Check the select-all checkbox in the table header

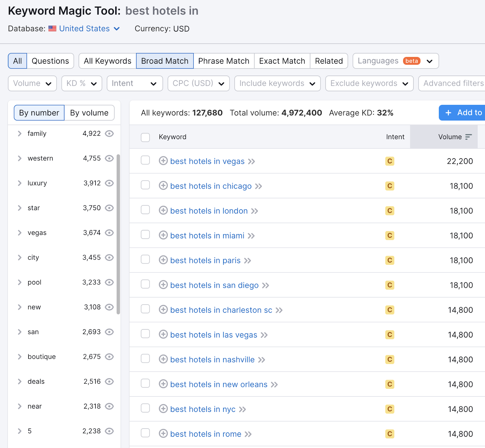coord(145,137)
